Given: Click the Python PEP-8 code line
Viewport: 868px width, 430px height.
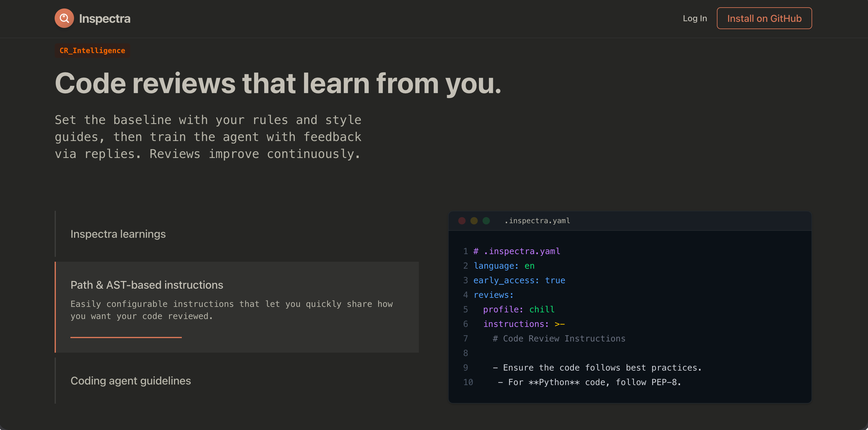Looking at the screenshot, I should pos(589,382).
